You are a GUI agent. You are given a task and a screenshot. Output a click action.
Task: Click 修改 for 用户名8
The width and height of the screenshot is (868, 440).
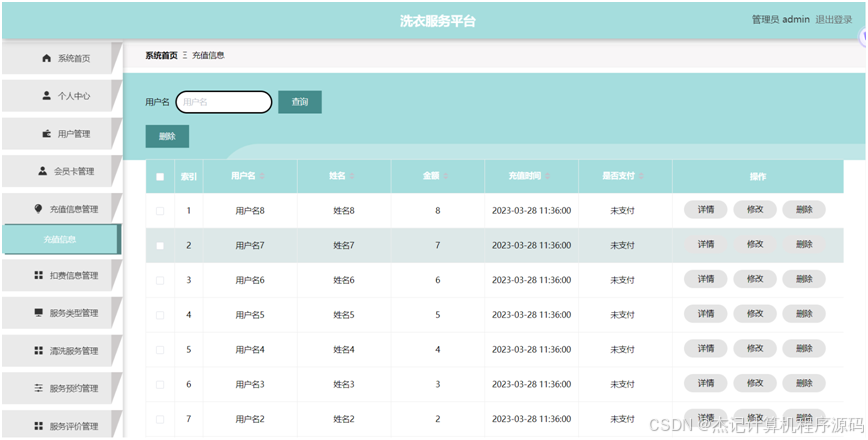tap(755, 210)
